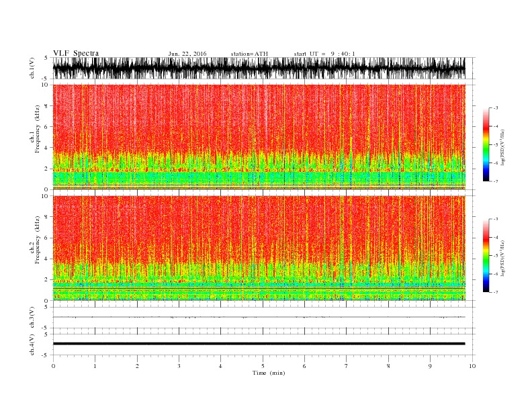Screen dimensions: 532x411
Task: Click inside the ch.2 spectrogram panel
Action: pyautogui.click(x=259, y=248)
